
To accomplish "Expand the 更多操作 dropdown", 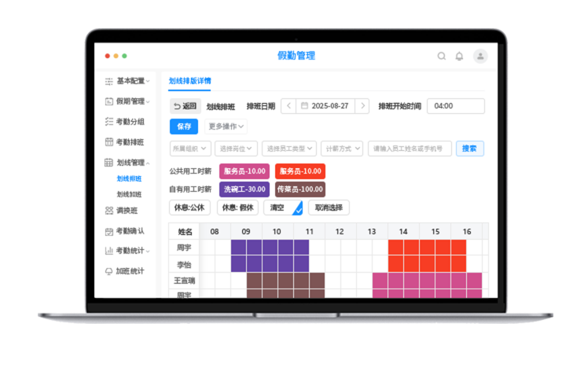I will [226, 127].
